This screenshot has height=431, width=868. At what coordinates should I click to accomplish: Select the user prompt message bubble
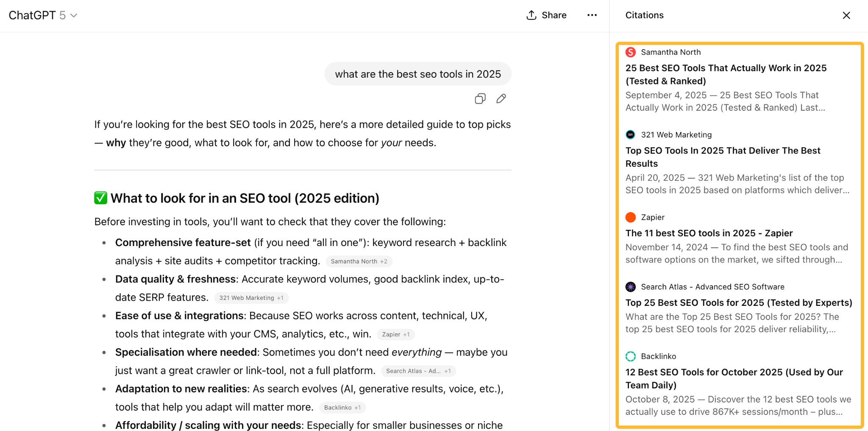[417, 73]
